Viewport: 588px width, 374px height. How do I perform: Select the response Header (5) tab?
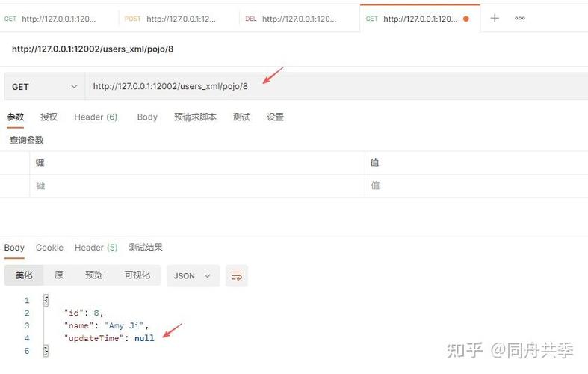point(96,248)
